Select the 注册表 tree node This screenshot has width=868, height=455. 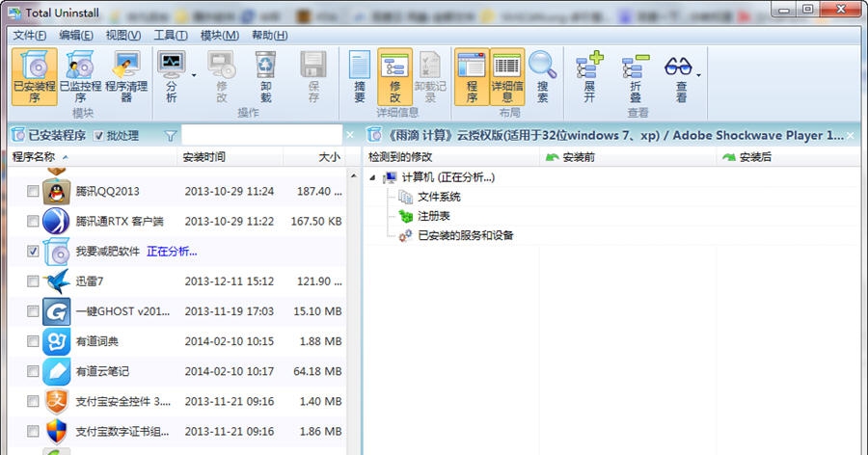point(433,216)
